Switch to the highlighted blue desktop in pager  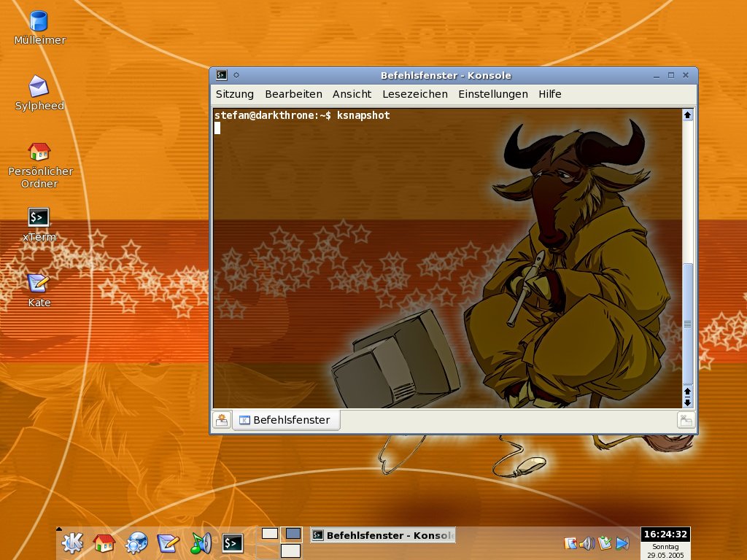coord(292,533)
